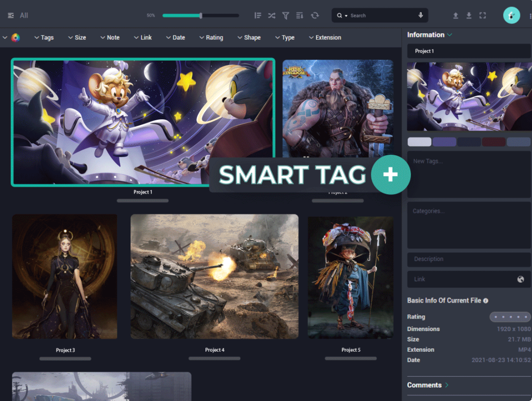This screenshot has width=532, height=401.
Task: Adjust the 50% thumbnail zoom slider
Action: pyautogui.click(x=200, y=15)
